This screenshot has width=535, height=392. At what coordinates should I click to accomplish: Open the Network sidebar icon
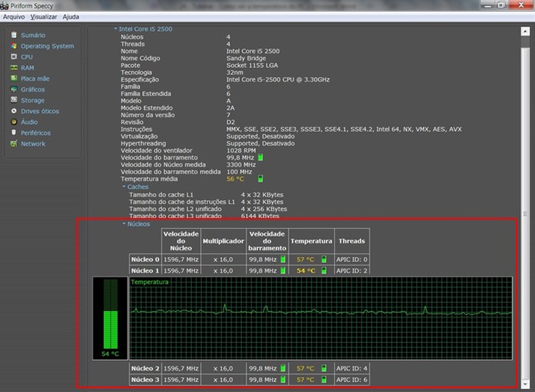tap(14, 144)
